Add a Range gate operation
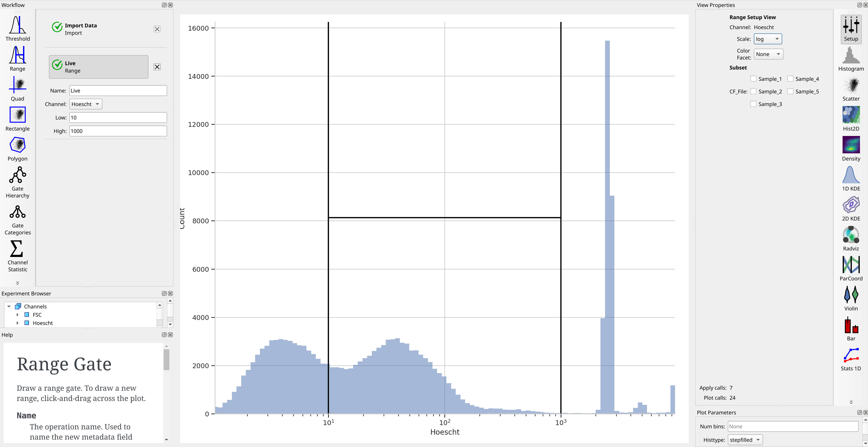 (18, 59)
